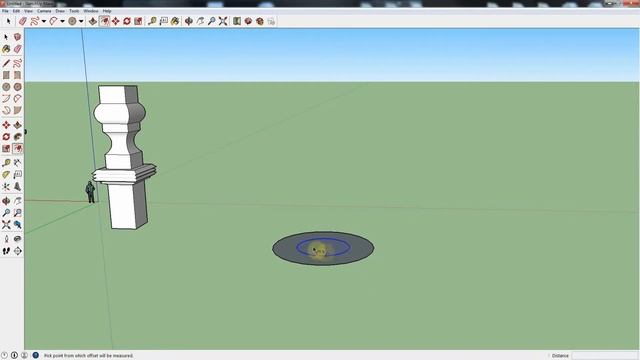Select the Circle tool in left palette
The width and height of the screenshot is (640, 360).
coord(6,87)
